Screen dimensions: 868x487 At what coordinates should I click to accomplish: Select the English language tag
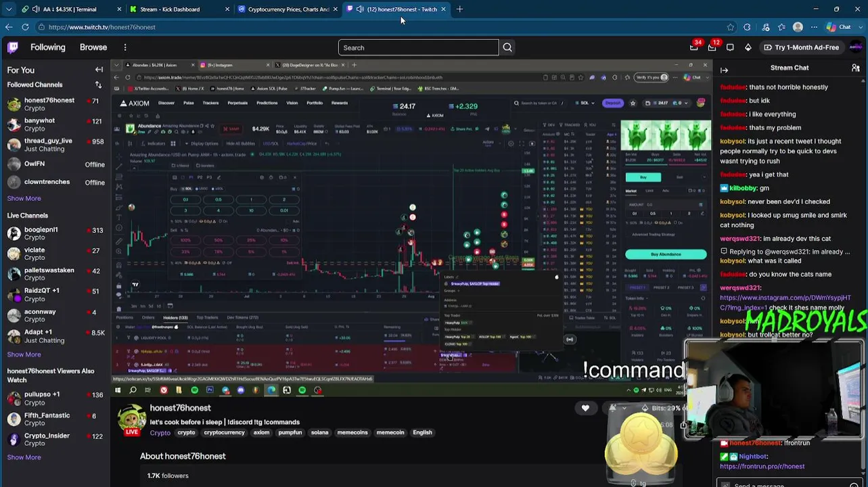[422, 433]
